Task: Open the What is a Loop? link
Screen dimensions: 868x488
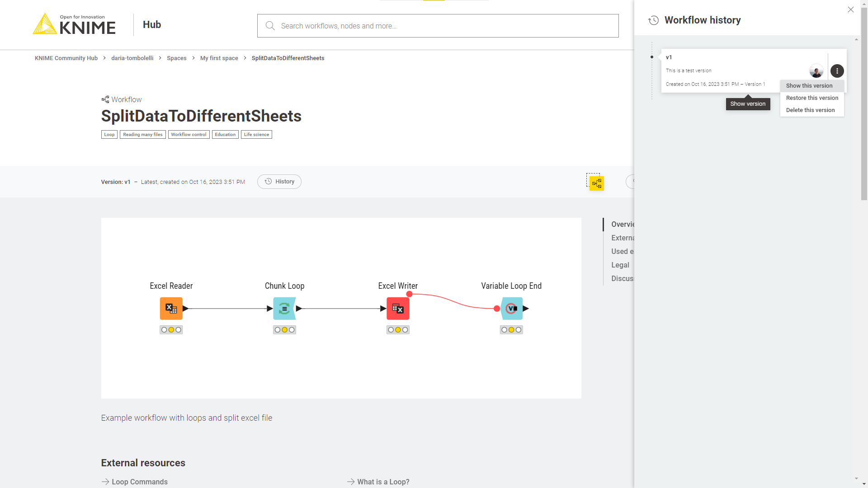Action: [x=383, y=482]
